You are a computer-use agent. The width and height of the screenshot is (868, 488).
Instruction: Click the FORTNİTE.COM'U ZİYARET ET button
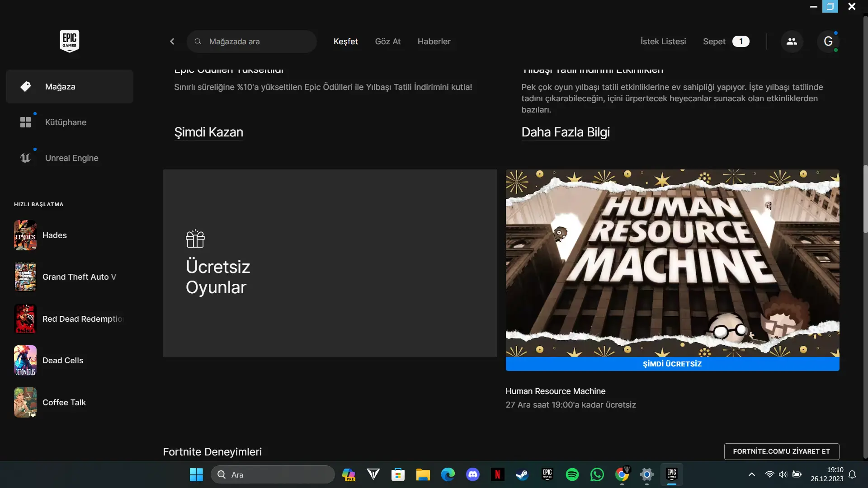coord(782,451)
